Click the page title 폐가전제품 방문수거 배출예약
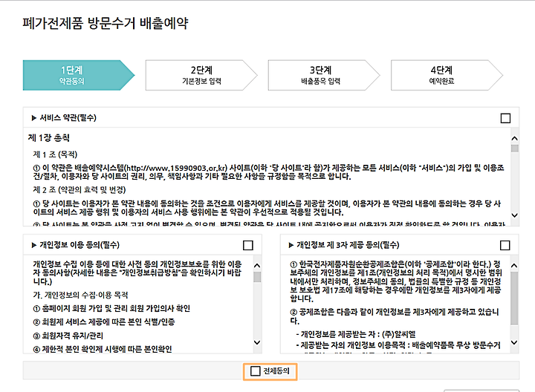535x392 pixels. click(x=106, y=24)
